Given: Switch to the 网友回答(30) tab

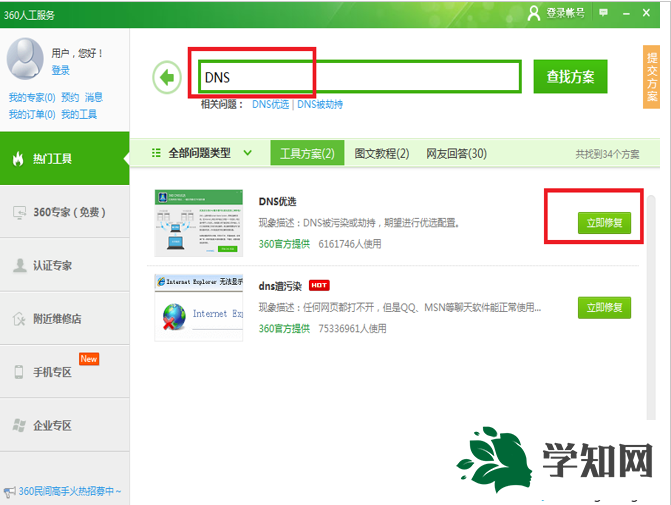Looking at the screenshot, I should (456, 153).
